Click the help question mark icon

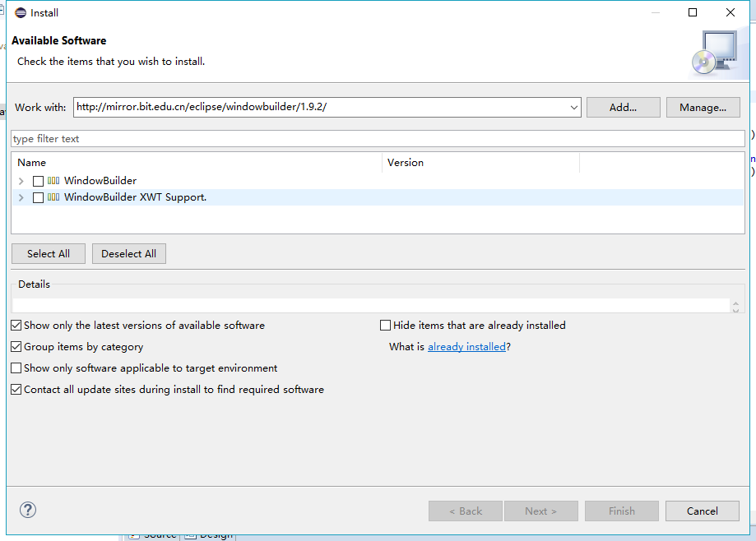28,510
